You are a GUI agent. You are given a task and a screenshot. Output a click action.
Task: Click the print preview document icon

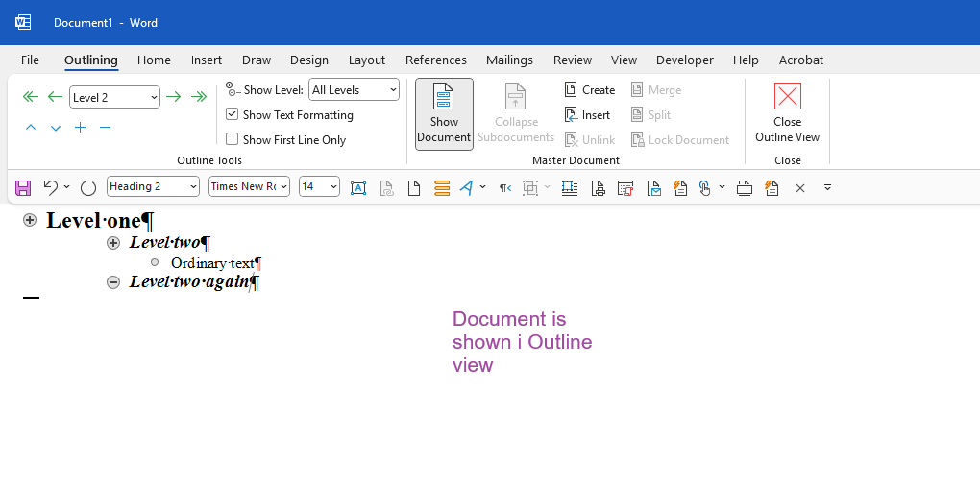coord(598,187)
